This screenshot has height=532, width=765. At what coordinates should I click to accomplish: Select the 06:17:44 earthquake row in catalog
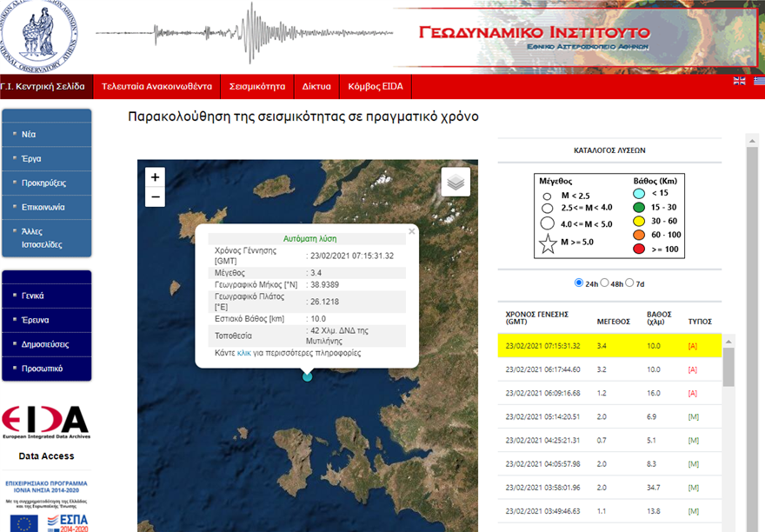[x=609, y=369]
